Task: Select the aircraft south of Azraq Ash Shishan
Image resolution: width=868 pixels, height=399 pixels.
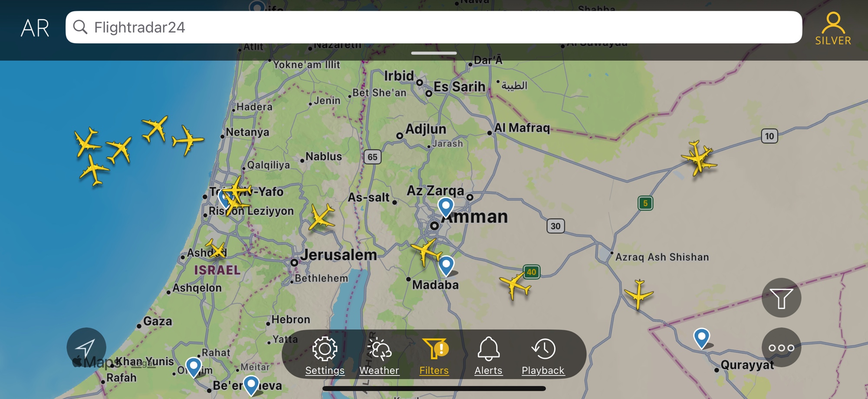Action: click(x=638, y=294)
